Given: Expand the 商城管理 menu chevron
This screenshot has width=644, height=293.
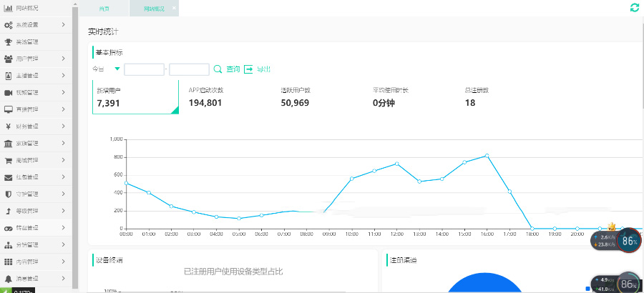Looking at the screenshot, I should (64, 160).
